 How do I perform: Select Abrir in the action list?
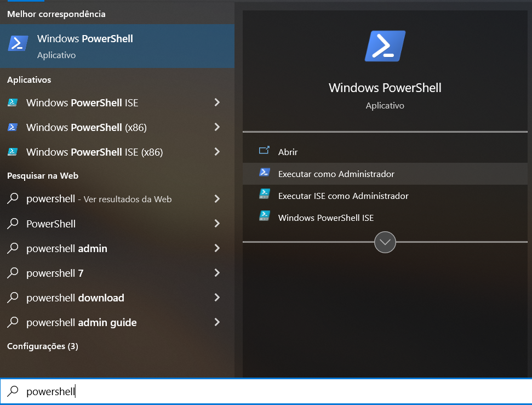click(385, 152)
